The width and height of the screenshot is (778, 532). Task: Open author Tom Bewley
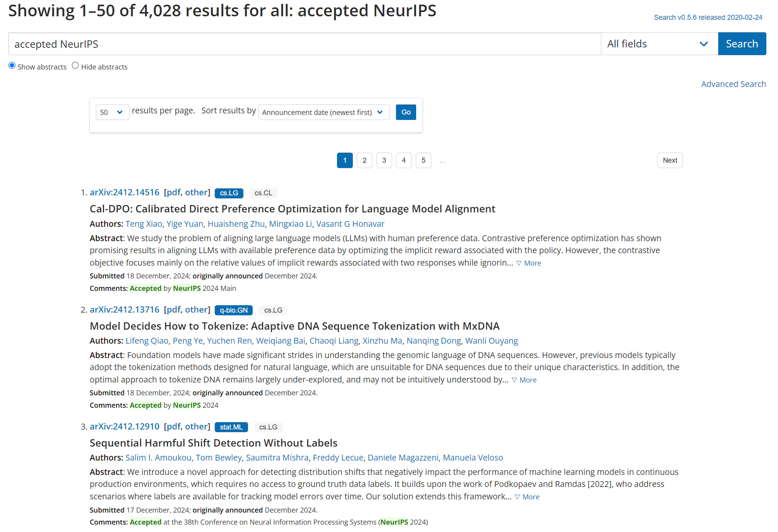219,457
